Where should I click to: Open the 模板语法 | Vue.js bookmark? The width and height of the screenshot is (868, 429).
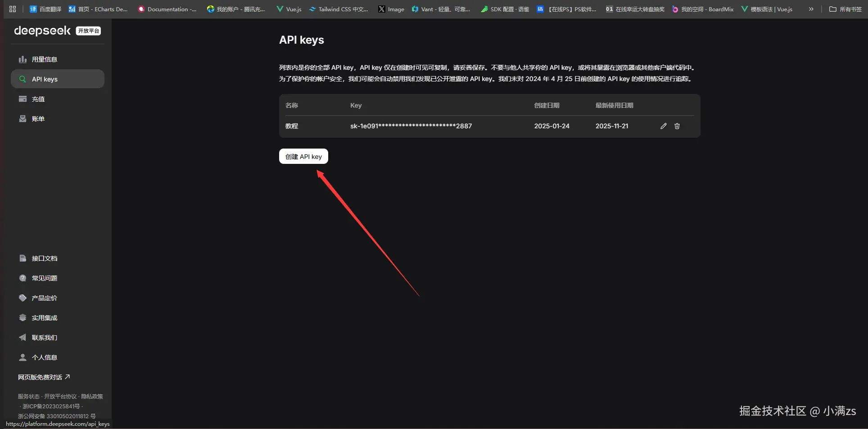tap(767, 9)
